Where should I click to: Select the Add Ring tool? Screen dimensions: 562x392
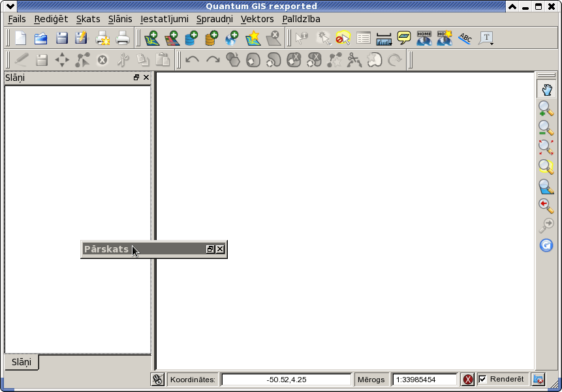(253, 60)
